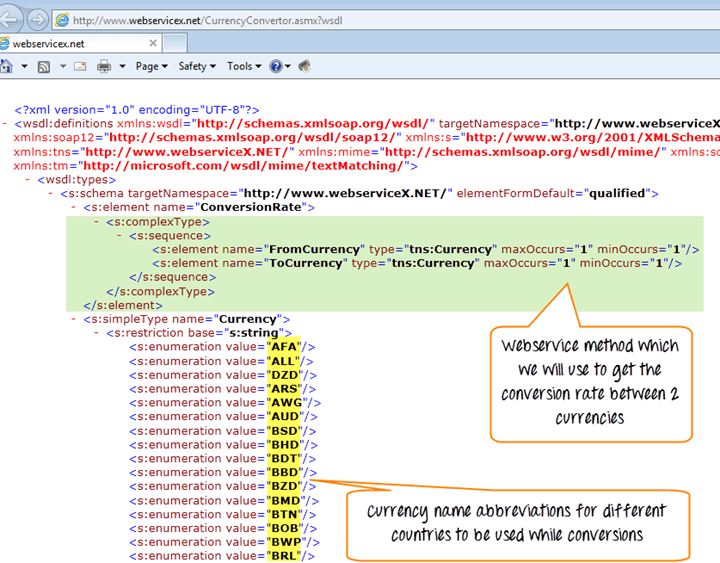Close the webservicex.net tab
720x563 pixels.
[x=153, y=44]
